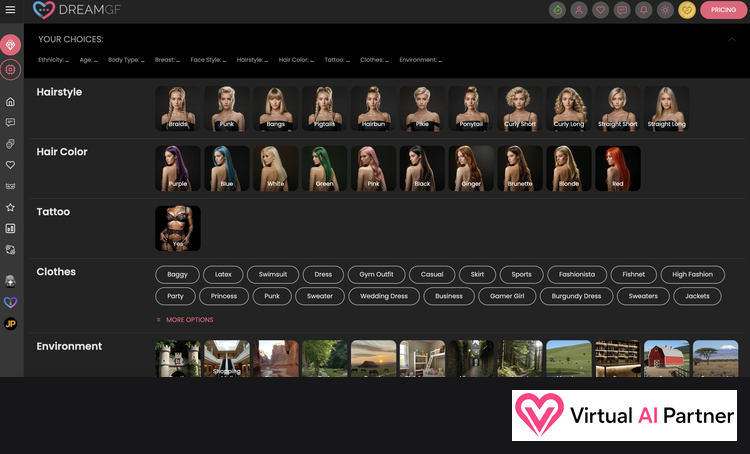The image size is (750, 454).
Task: Expand MORE OPTIONS under Clothes
Action: click(x=185, y=320)
